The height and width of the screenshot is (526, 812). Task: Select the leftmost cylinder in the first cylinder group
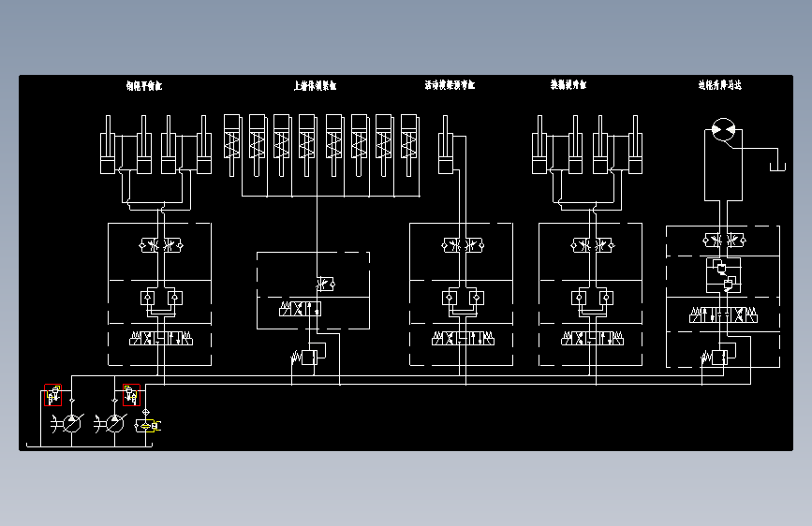pos(108,144)
